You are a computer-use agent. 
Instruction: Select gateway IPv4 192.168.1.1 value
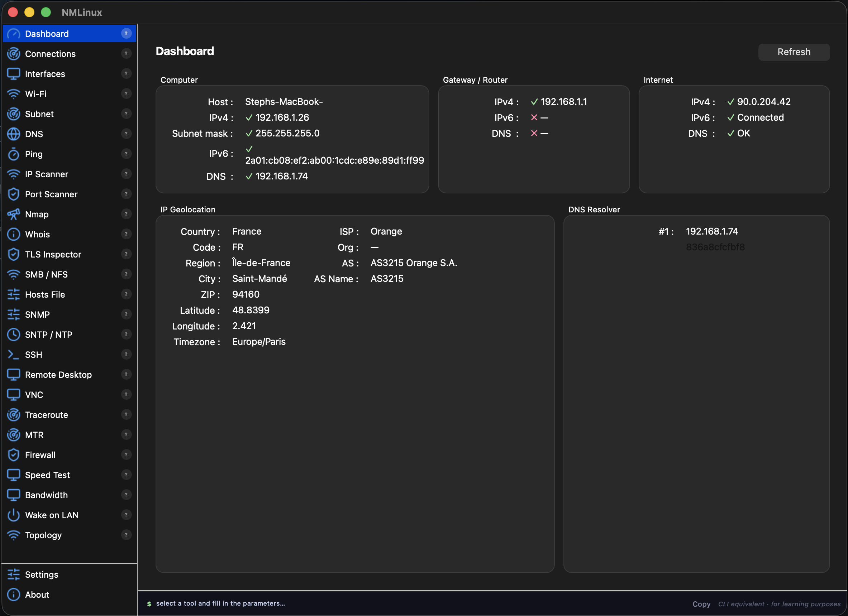coord(564,102)
